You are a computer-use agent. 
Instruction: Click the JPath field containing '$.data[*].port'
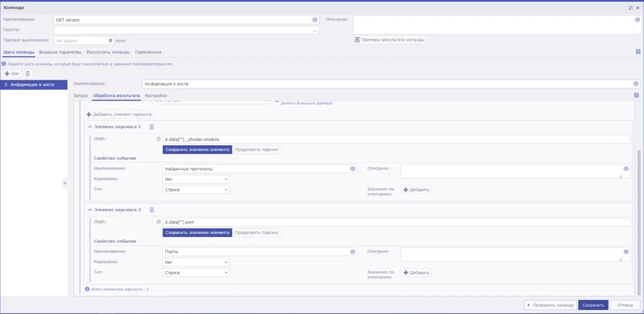pyautogui.click(x=396, y=222)
